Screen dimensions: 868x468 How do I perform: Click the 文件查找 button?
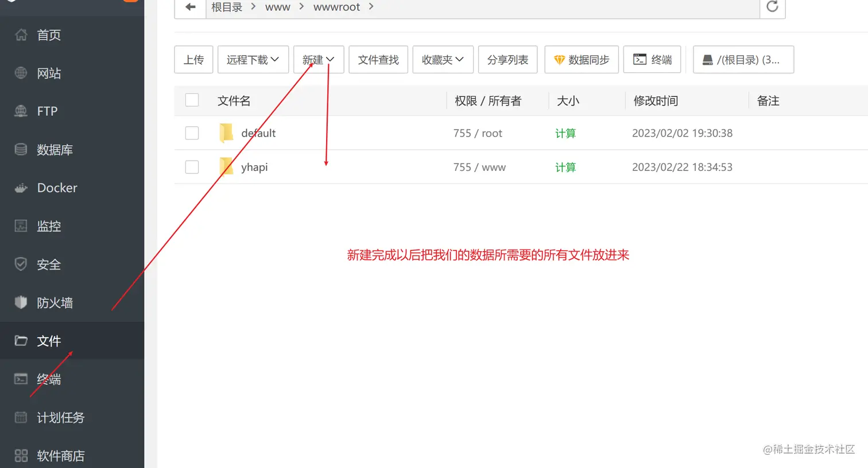(x=378, y=60)
